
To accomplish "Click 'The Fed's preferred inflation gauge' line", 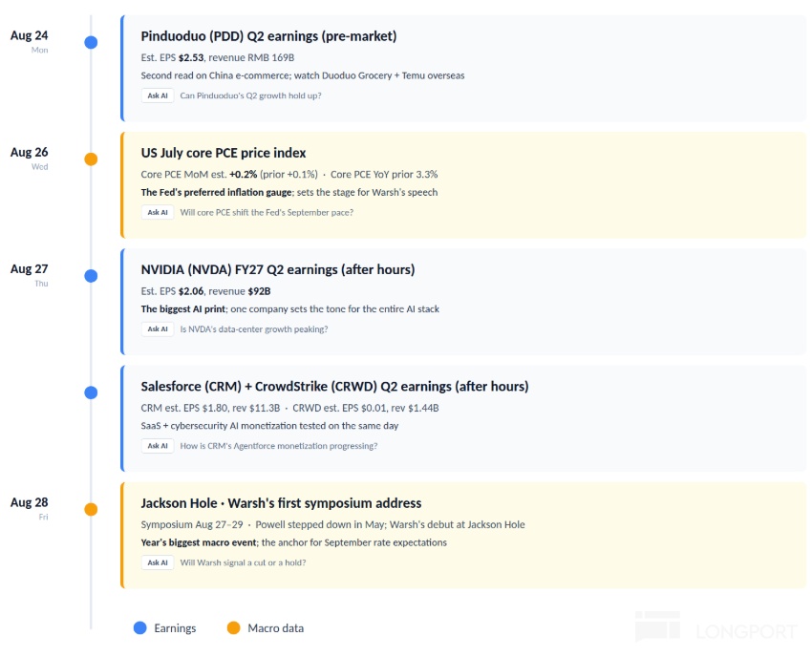I will [288, 192].
